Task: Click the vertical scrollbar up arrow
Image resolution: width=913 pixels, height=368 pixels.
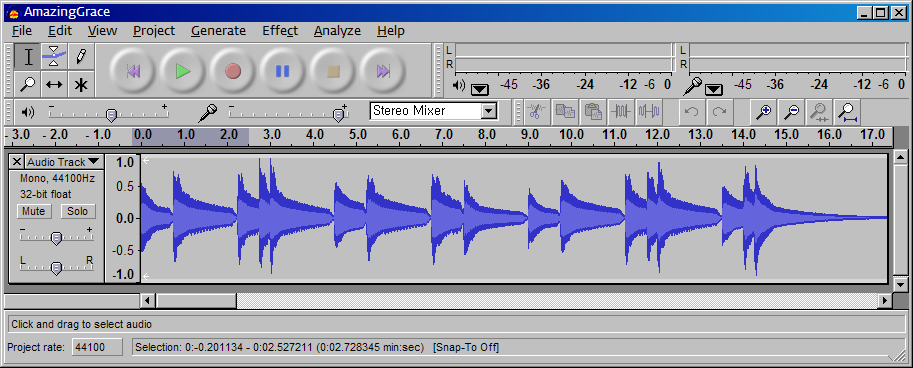Action: [900, 157]
